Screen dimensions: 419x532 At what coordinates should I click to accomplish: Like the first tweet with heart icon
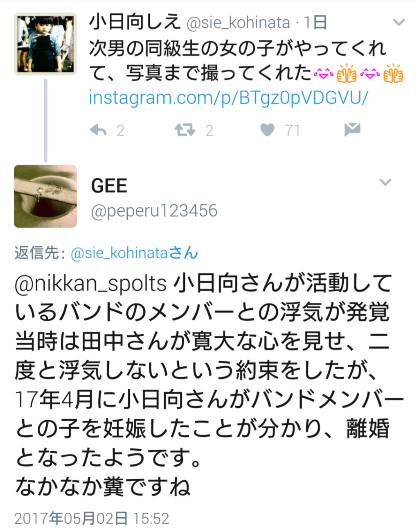268,130
